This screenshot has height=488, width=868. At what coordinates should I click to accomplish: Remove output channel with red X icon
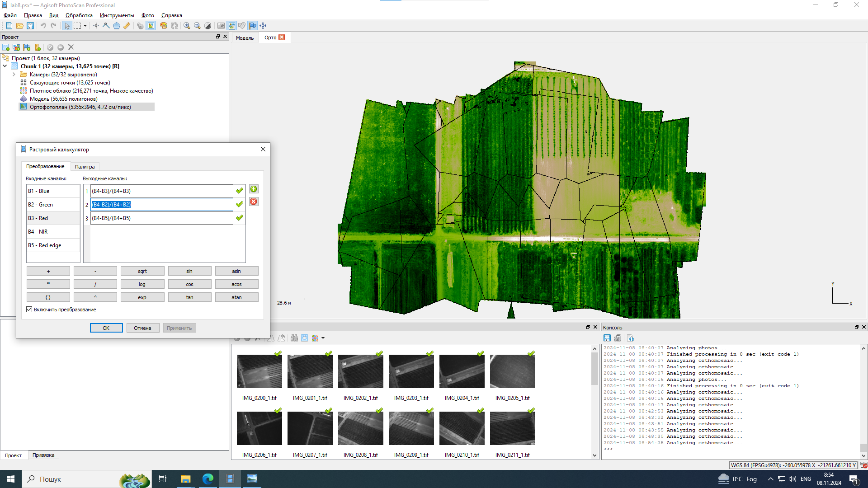(x=254, y=202)
